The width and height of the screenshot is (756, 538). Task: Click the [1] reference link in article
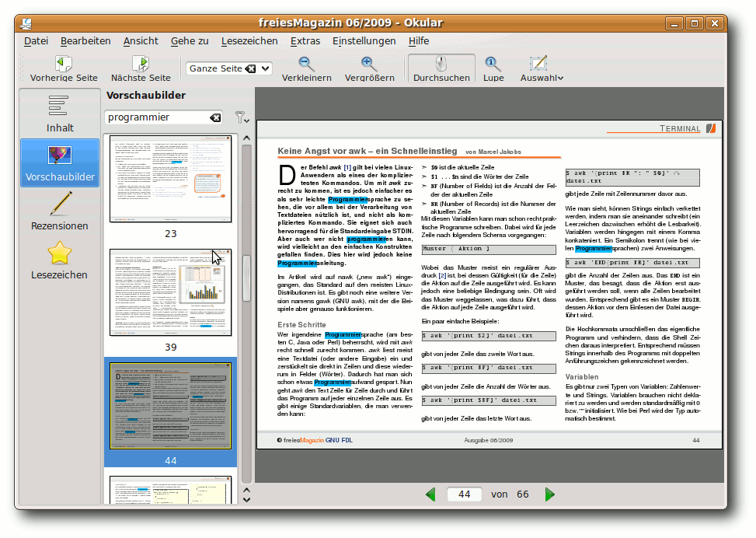click(x=347, y=167)
